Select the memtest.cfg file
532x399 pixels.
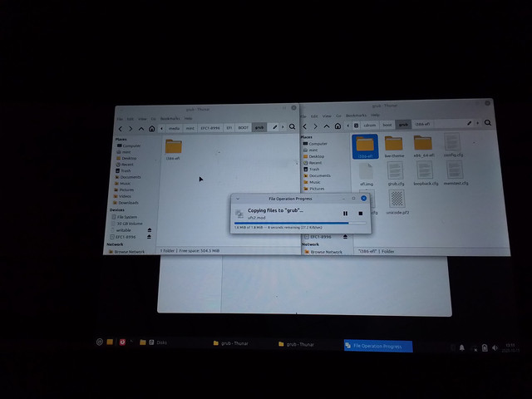[456, 173]
